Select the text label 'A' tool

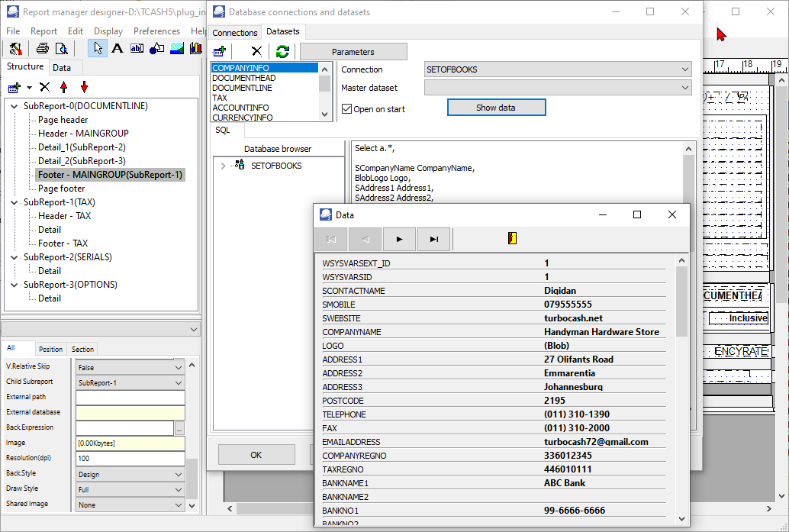[117, 49]
